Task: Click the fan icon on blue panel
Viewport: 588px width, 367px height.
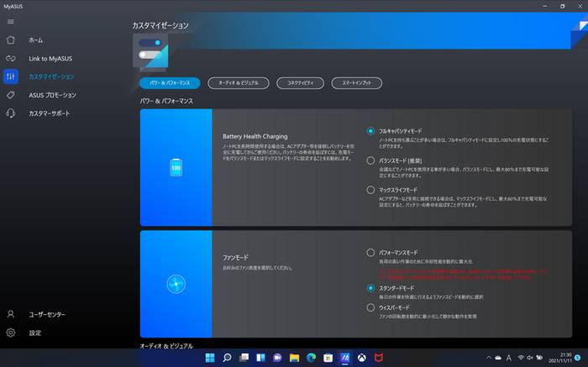Action: pyautogui.click(x=176, y=284)
